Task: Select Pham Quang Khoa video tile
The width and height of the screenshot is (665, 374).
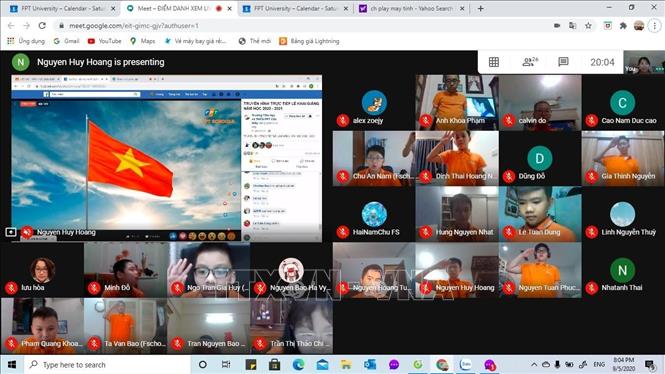Action: tap(42, 326)
